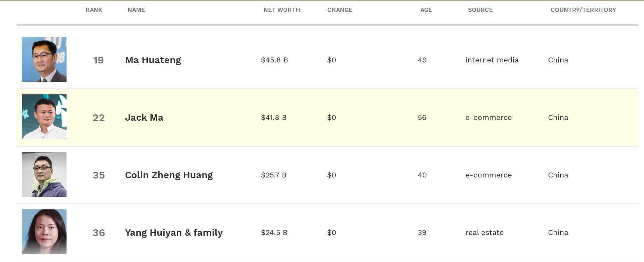Viewport: 644px width, 262px height.
Task: Select the Colin Zheng Huang name link
Action: [169, 175]
